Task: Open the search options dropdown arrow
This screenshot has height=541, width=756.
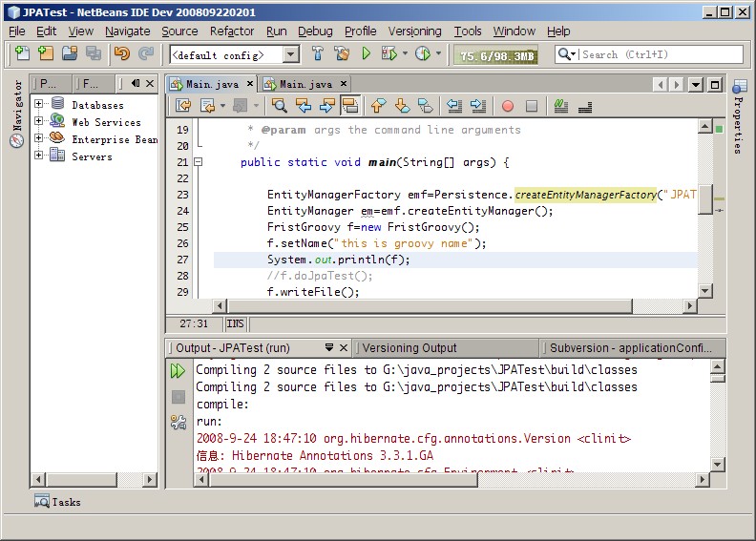Action: tap(574, 54)
